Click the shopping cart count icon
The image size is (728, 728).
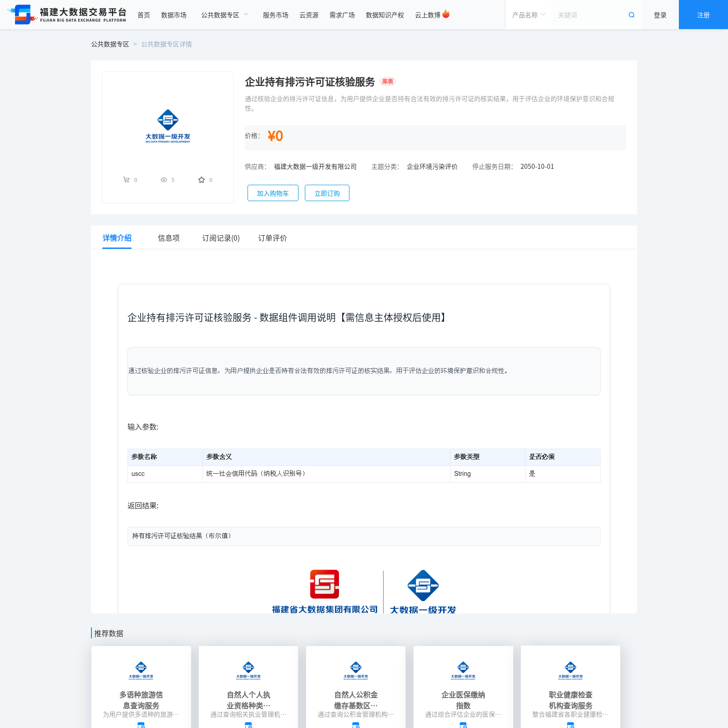(126, 180)
